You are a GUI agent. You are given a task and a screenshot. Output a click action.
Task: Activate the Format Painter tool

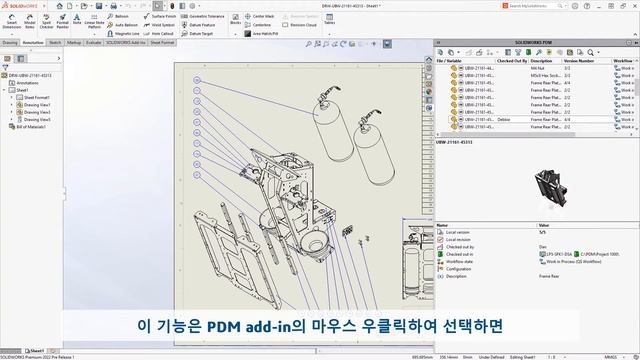(x=62, y=21)
